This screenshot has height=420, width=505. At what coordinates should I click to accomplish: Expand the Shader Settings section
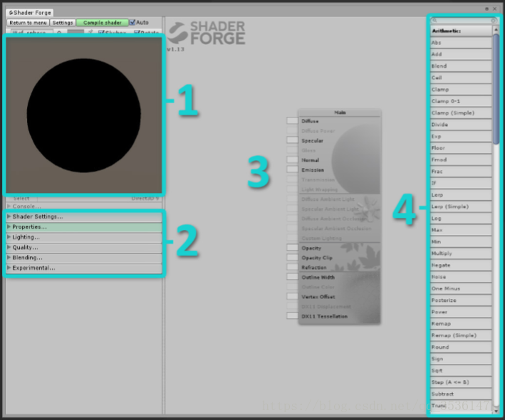coord(84,216)
